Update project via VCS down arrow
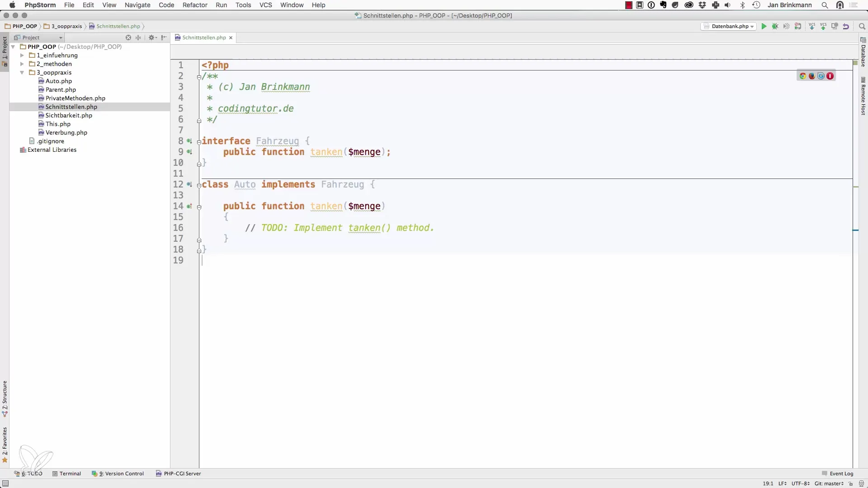 812,26
